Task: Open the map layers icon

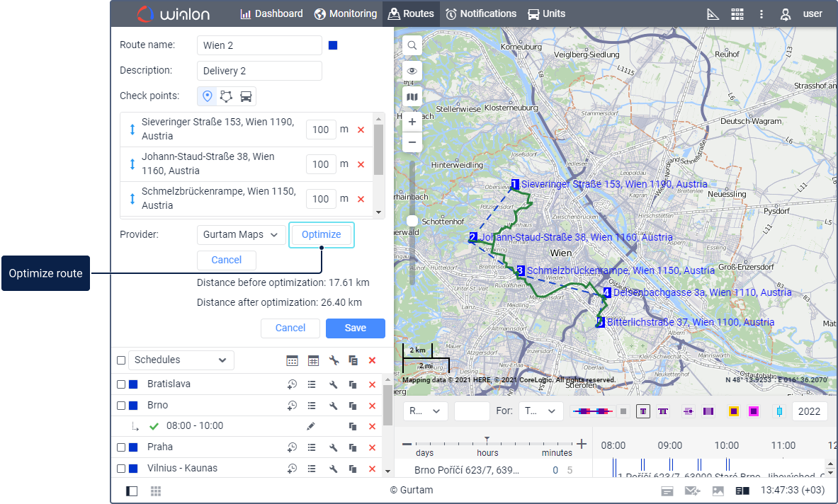Action: 412,96
